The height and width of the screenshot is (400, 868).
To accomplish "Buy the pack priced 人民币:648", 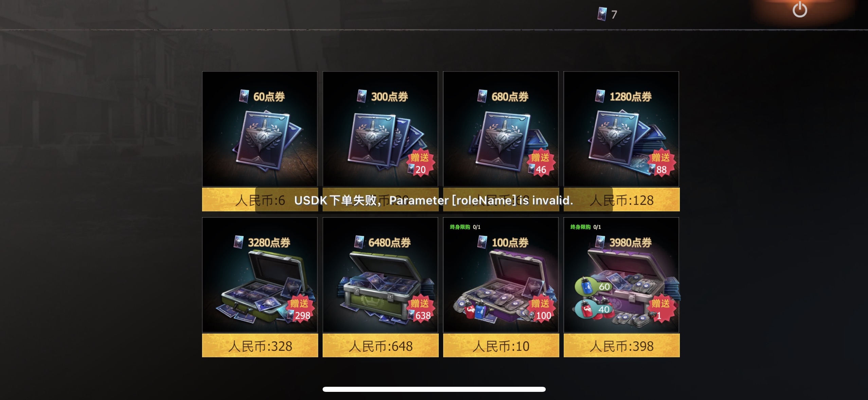I will click(381, 346).
